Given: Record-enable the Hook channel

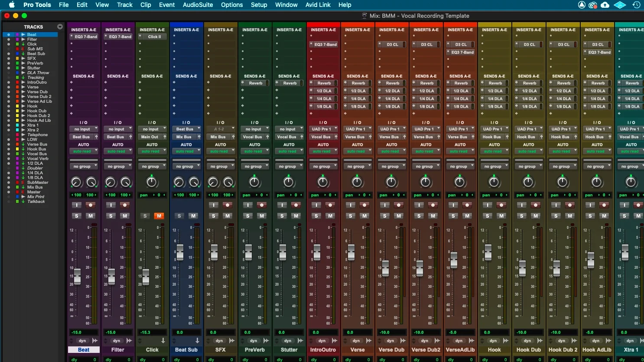Looking at the screenshot, I should click(x=501, y=205).
